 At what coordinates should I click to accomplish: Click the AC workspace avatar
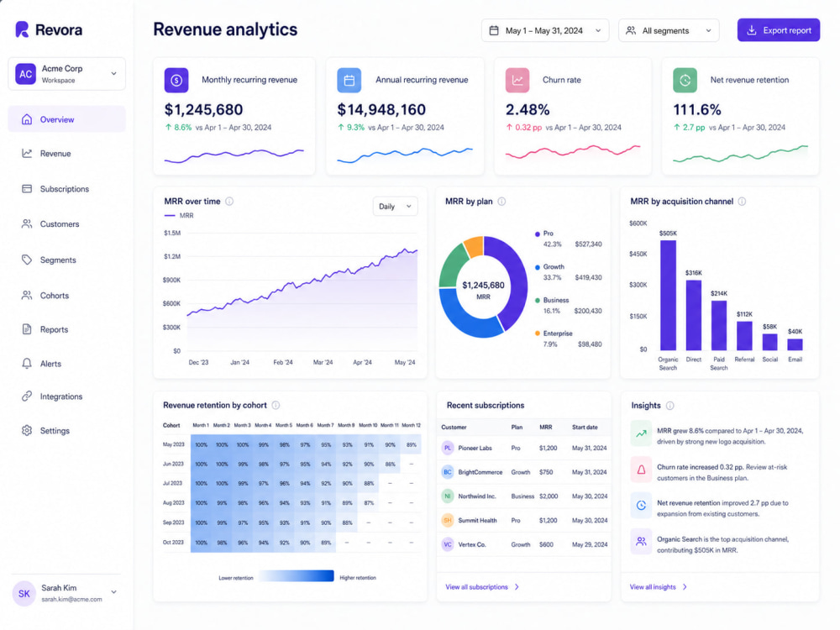(x=26, y=74)
